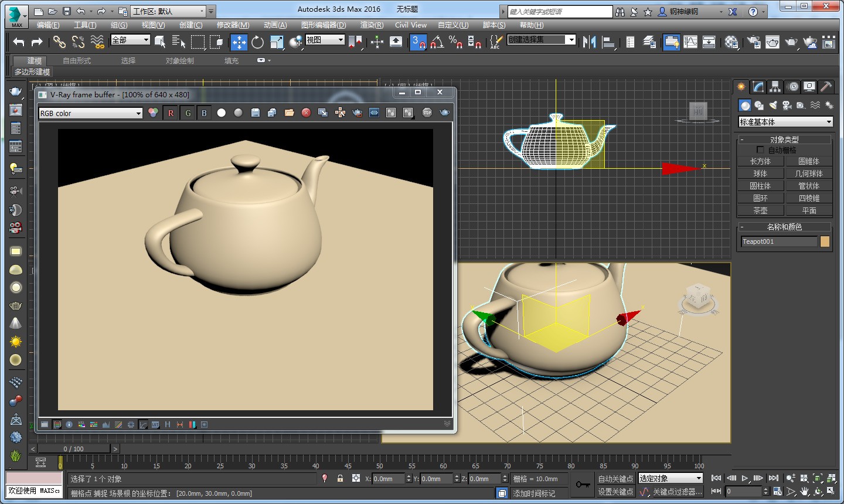844x504 pixels.
Task: Open the Modify tab in command panel
Action: point(758,87)
